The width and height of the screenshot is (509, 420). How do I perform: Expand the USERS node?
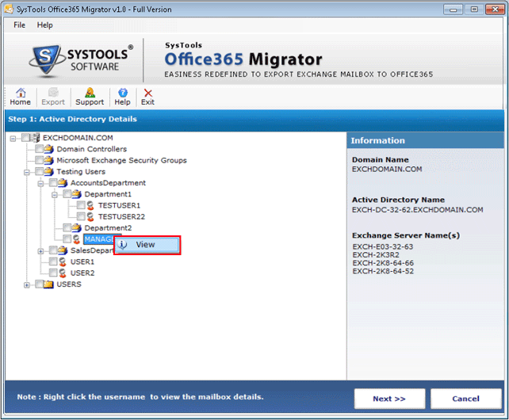(x=27, y=285)
